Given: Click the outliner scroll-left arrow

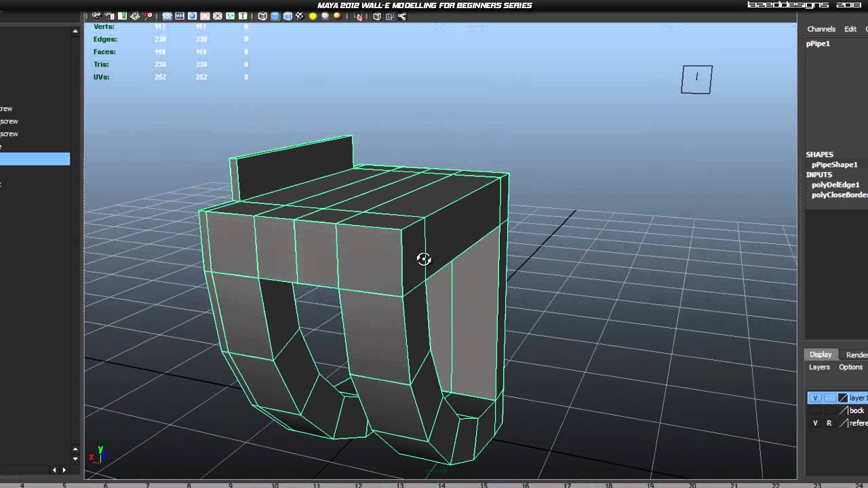Looking at the screenshot, I should 55,470.
